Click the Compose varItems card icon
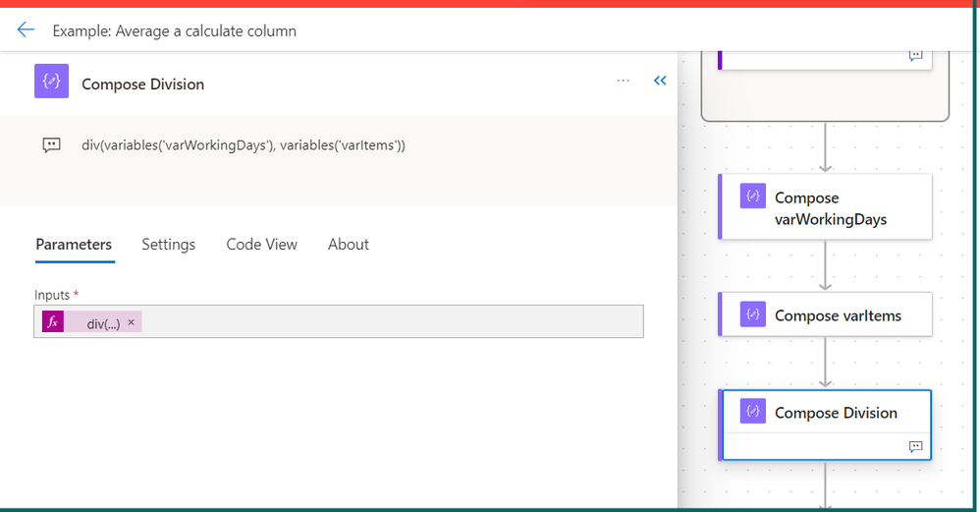This screenshot has width=980, height=512. pos(752,313)
